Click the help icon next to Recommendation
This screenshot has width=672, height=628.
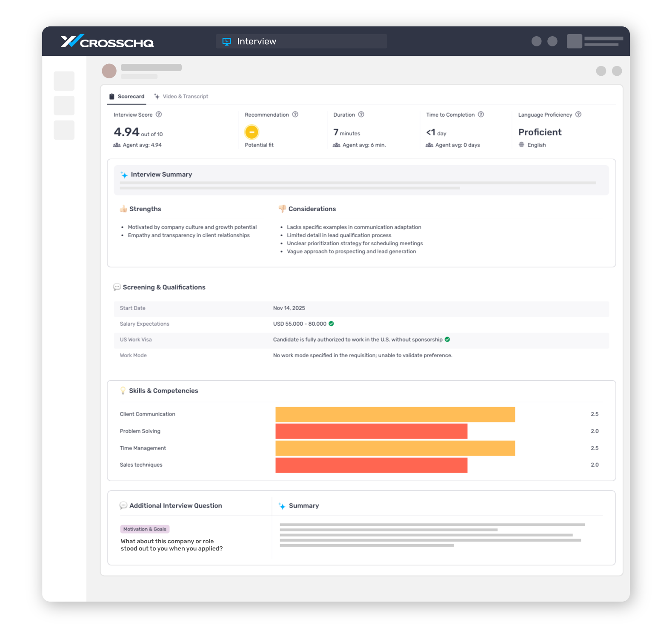click(x=295, y=115)
